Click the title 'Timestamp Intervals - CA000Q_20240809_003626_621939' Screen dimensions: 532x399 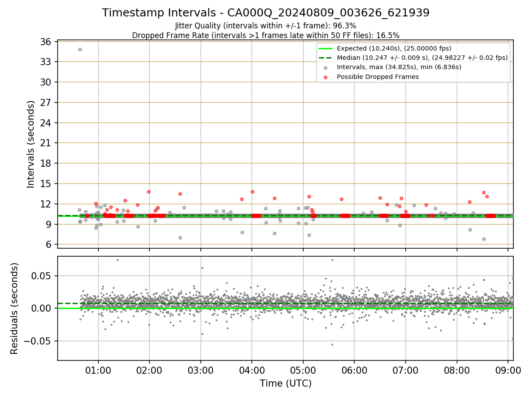tap(266, 13)
